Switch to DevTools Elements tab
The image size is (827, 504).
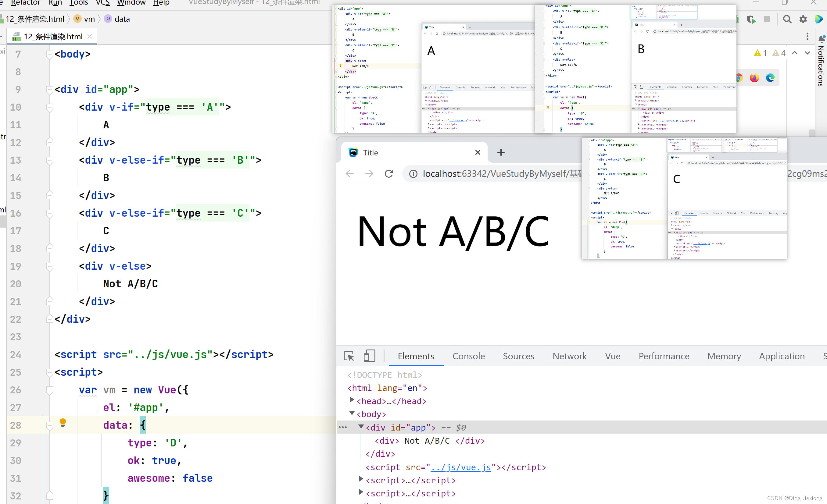click(x=416, y=356)
